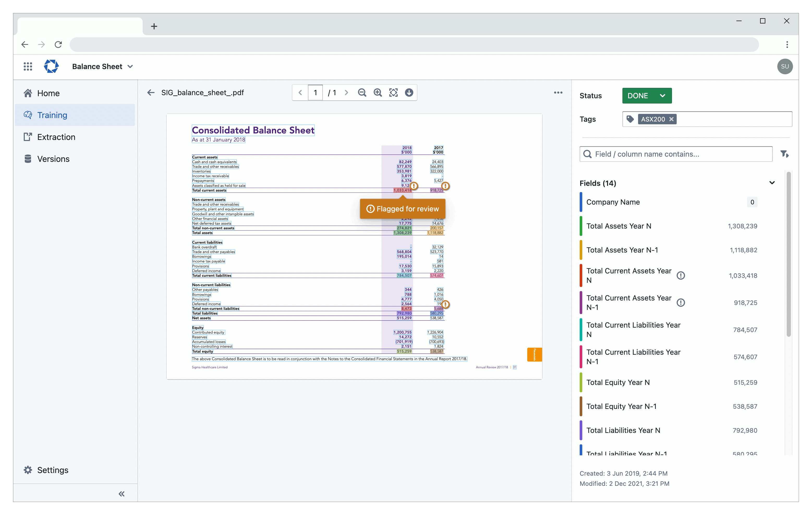
Task: Click the 515,259 total equity value in document
Action: tap(404, 351)
